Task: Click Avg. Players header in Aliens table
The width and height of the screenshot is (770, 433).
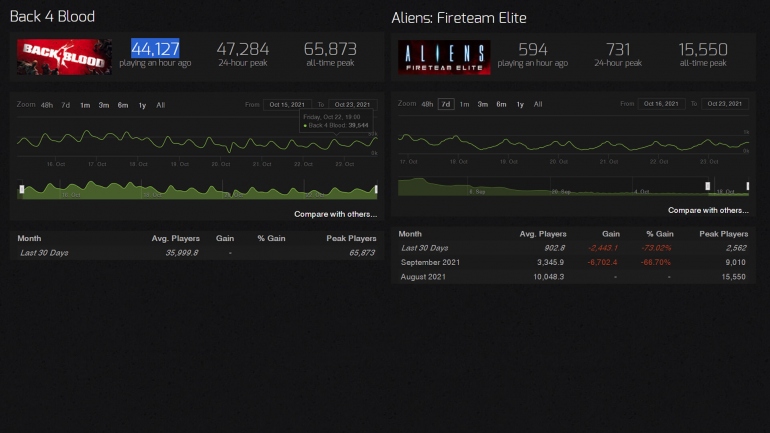Action: [x=543, y=234]
